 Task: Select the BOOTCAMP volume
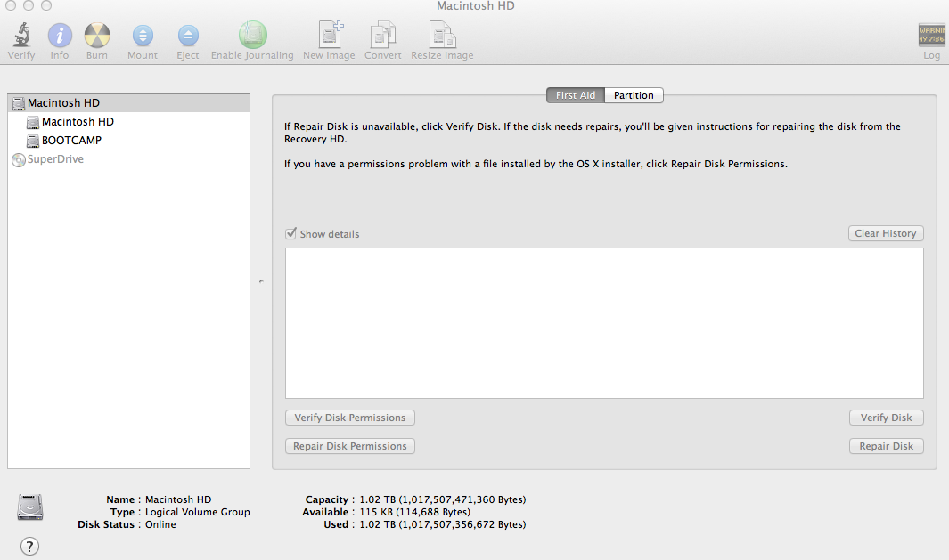[x=128, y=141]
